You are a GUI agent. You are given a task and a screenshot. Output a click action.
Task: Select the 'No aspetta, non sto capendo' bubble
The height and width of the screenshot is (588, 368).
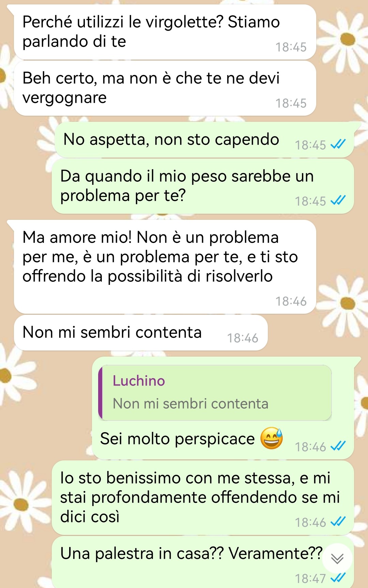pos(204,140)
